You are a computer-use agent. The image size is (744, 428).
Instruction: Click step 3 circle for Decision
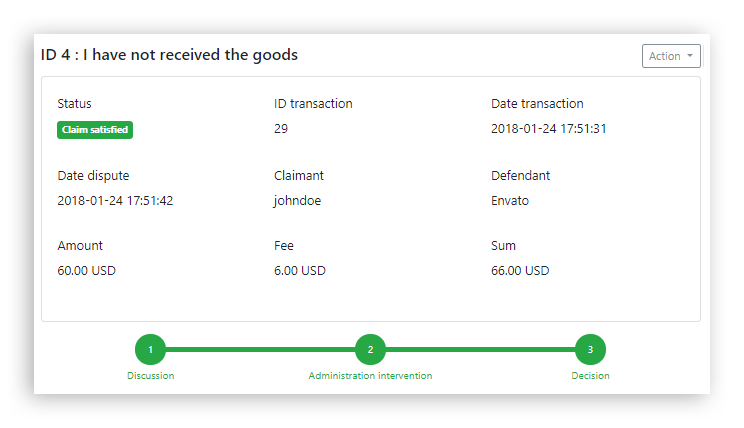pos(590,349)
